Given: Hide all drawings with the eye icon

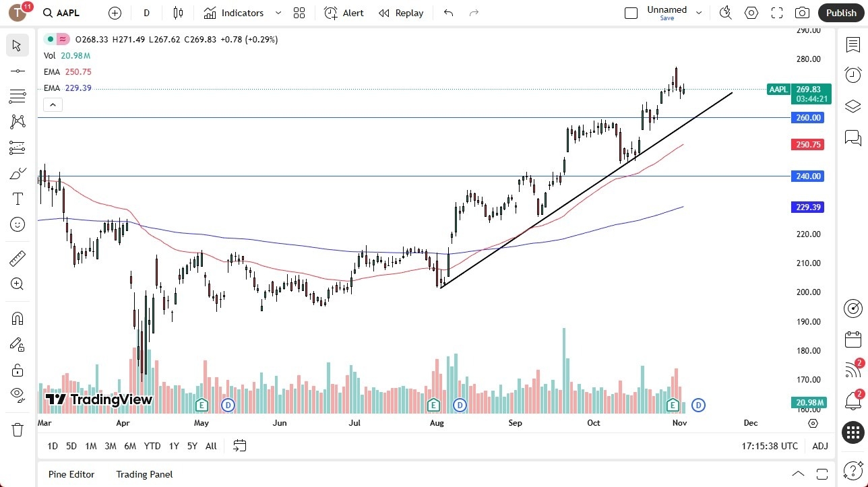Looking at the screenshot, I should (17, 395).
